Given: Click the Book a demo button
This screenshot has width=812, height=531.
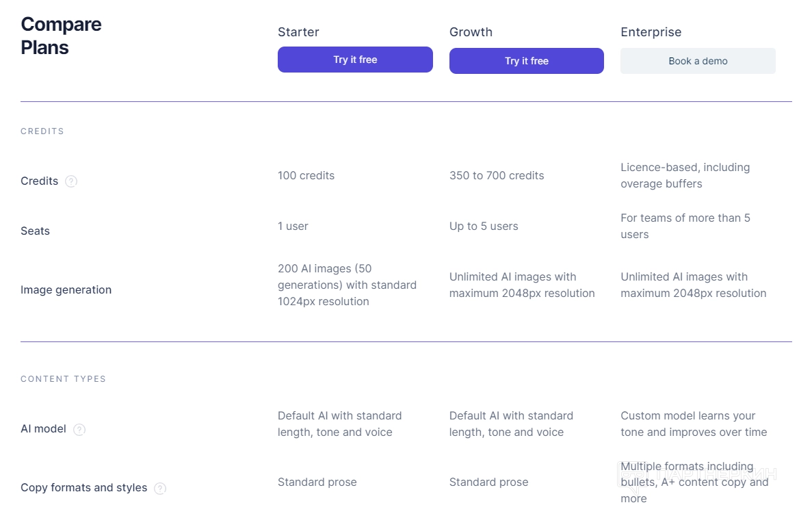Looking at the screenshot, I should pyautogui.click(x=698, y=61).
